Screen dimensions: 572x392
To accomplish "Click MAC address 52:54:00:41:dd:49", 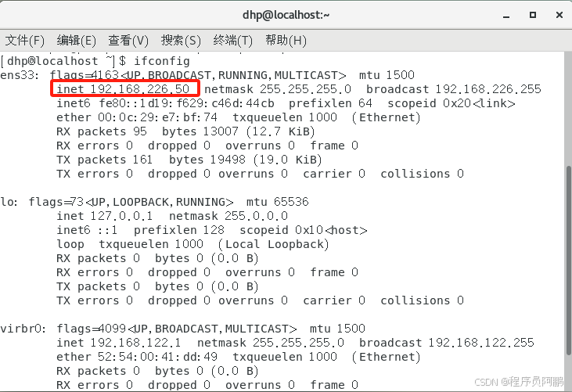I will (x=157, y=357).
